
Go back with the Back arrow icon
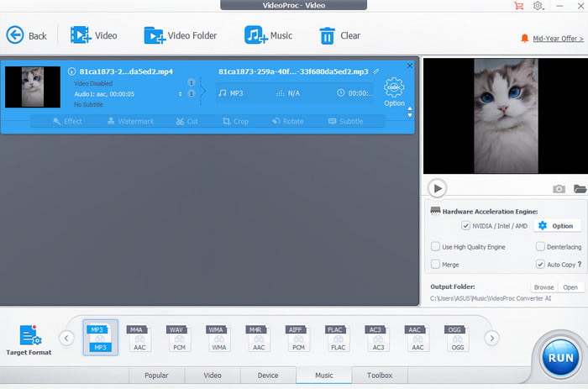[15, 35]
